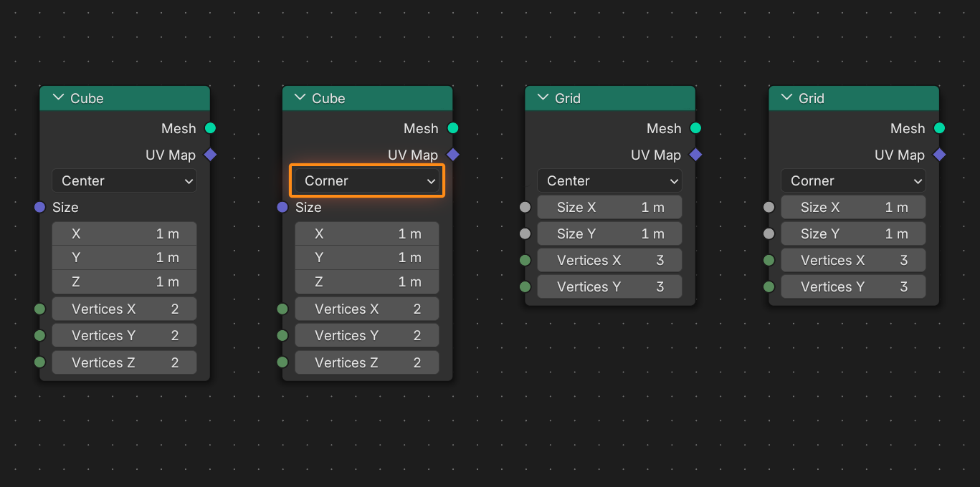The width and height of the screenshot is (980, 487).
Task: Click the Vertices Z socket of the Corner Cube node
Action: click(x=282, y=362)
